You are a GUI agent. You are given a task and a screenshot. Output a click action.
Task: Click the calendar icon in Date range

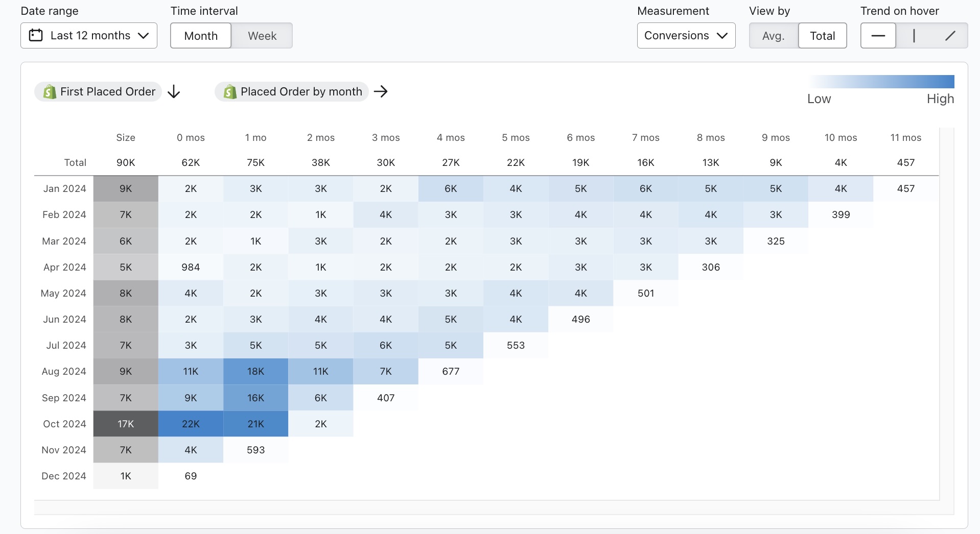[36, 35]
